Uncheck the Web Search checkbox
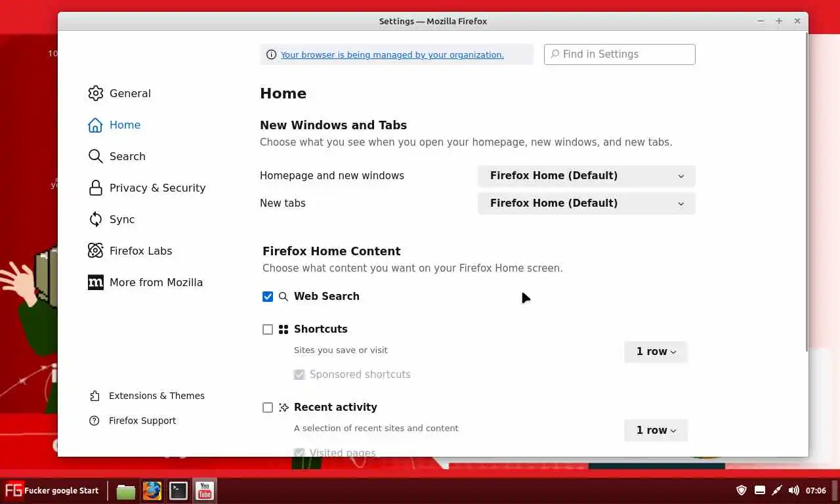 [268, 297]
